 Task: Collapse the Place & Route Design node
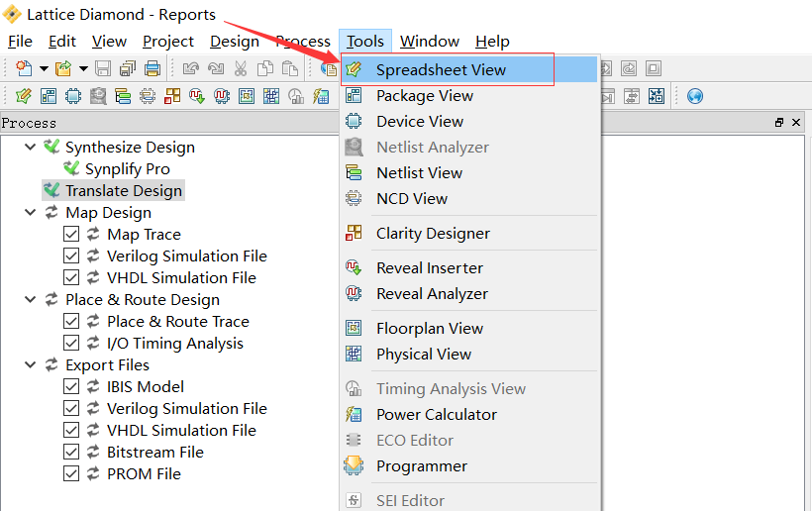tap(30, 299)
